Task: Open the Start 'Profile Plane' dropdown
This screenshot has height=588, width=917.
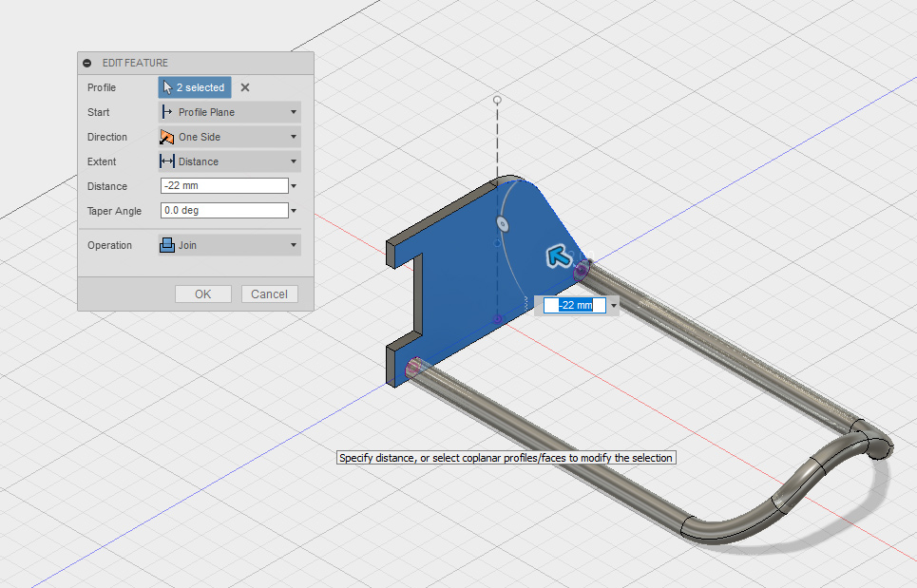Action: tap(229, 112)
